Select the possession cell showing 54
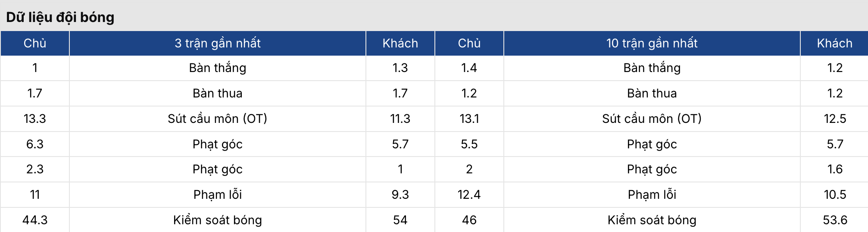The width and height of the screenshot is (868, 232). pos(400,220)
